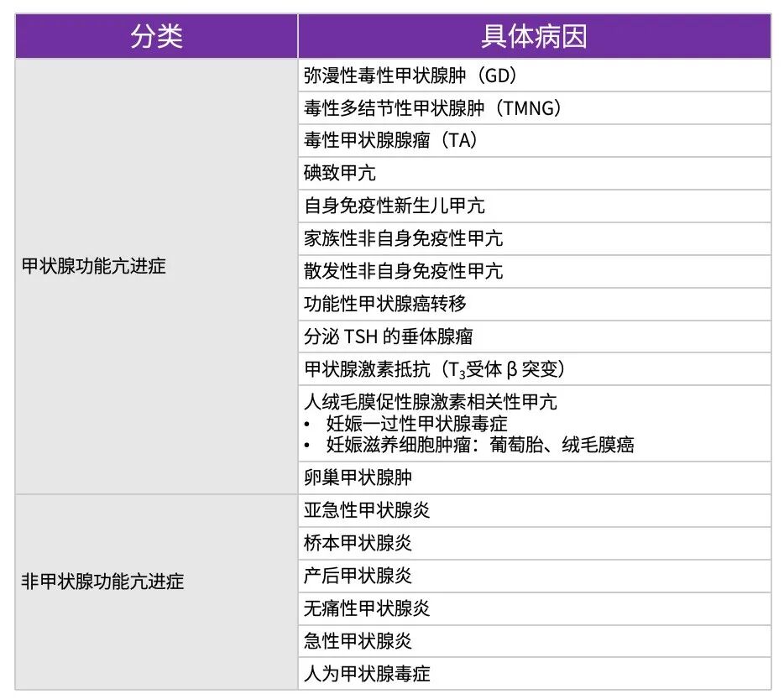Select the cell '家族性非自身免疫性甲亢'
Image resolution: width=784 pixels, height=699 pixels.
535,238
